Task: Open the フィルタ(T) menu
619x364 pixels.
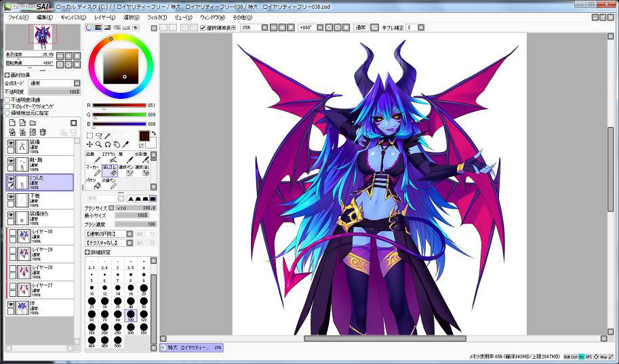Action: pyautogui.click(x=157, y=17)
